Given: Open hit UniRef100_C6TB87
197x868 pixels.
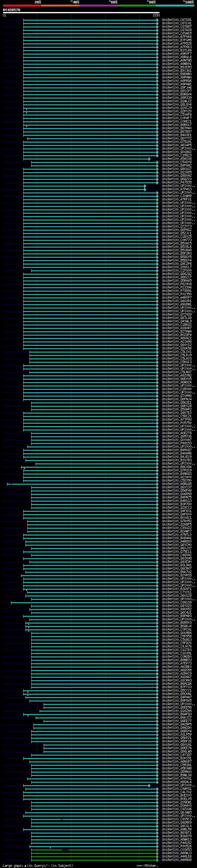Looking at the screenshot, I should (x=177, y=27).
